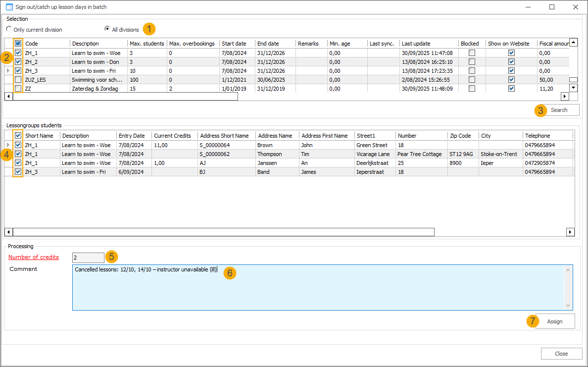Click inside the Number of credits field
The height and width of the screenshot is (367, 588).
coord(88,257)
